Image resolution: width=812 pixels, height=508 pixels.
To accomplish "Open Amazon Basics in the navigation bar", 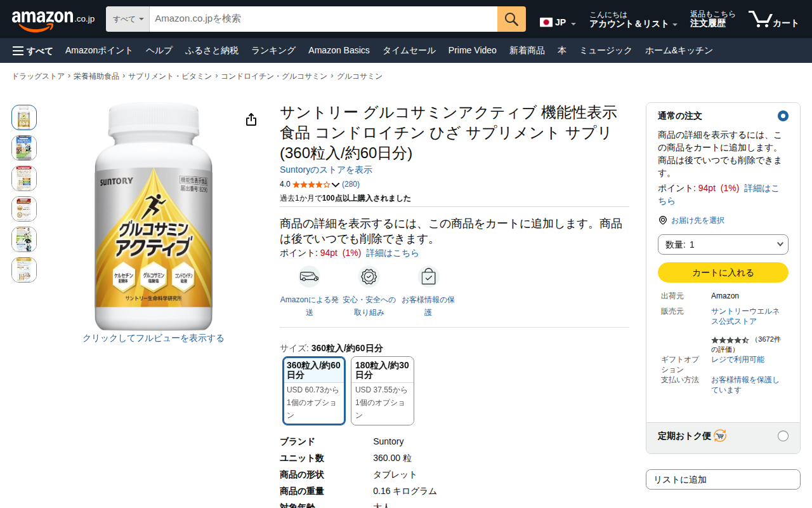I will tap(339, 50).
